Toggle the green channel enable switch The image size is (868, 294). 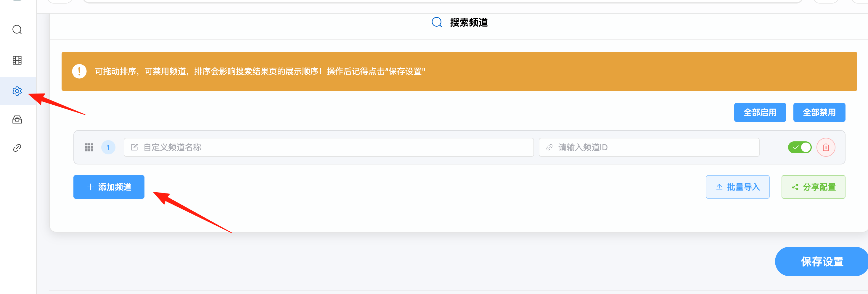coord(800,147)
